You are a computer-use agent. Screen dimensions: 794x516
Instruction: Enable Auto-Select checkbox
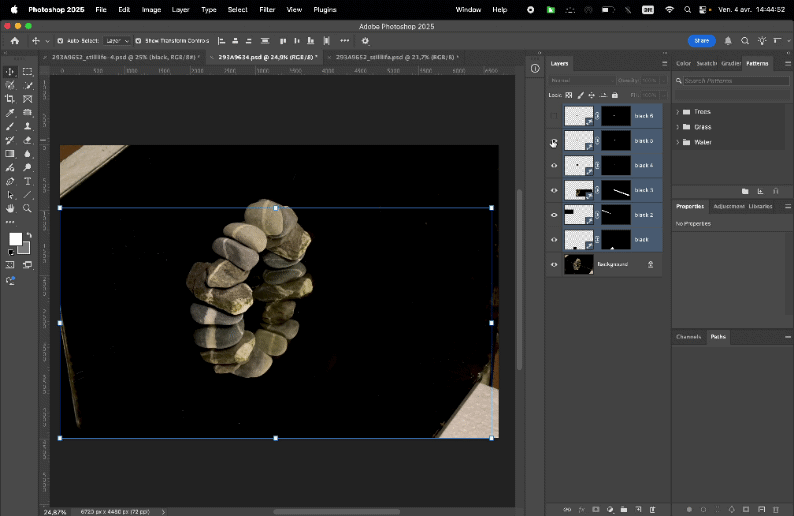[60, 41]
